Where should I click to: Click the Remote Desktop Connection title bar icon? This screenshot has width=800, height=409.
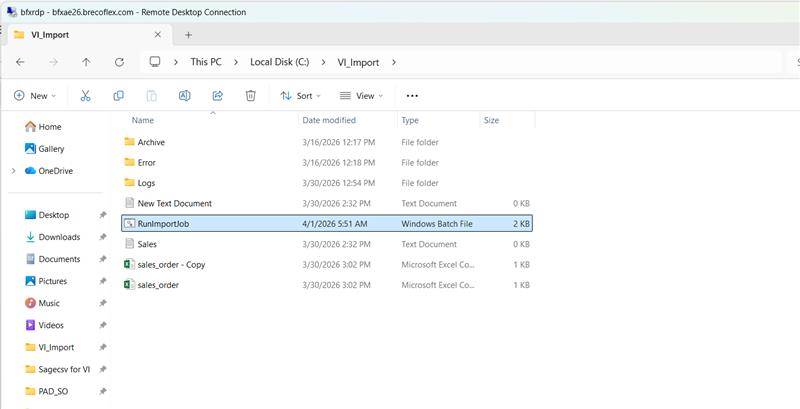coord(11,11)
